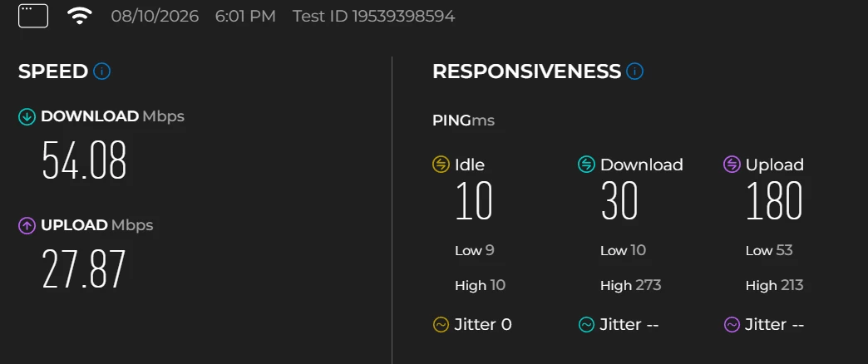Click the Idle ping value 10
The width and height of the screenshot is (868, 364).
point(474,201)
